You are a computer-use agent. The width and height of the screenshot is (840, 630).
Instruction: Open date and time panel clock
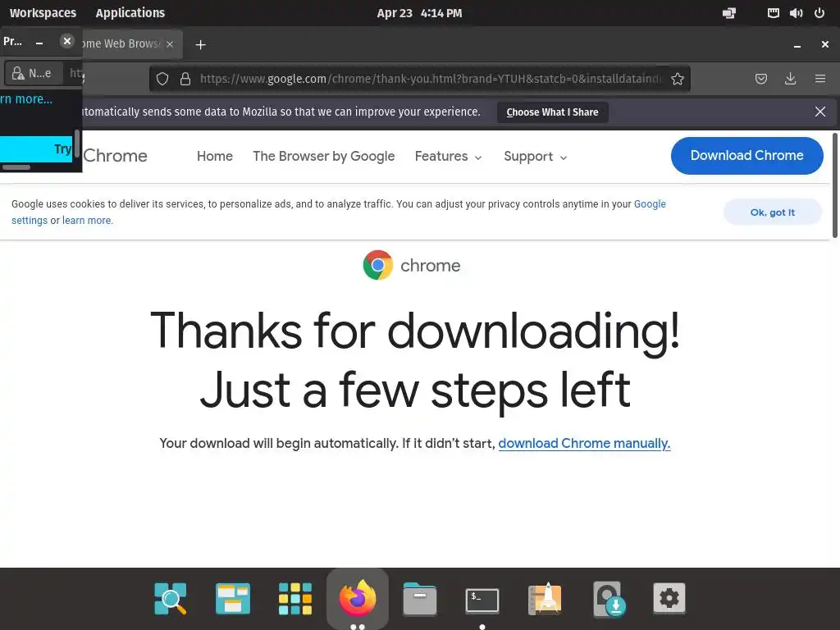(x=419, y=13)
